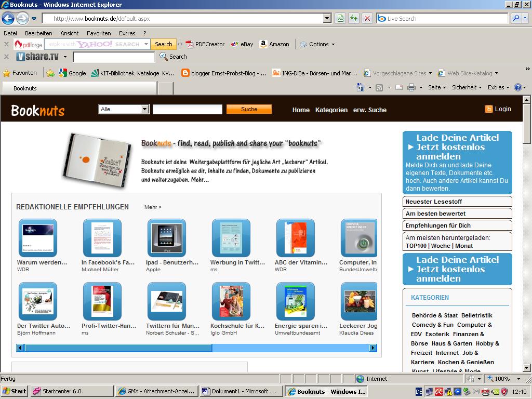Click the Login icon on Booknuts header

tap(488, 109)
